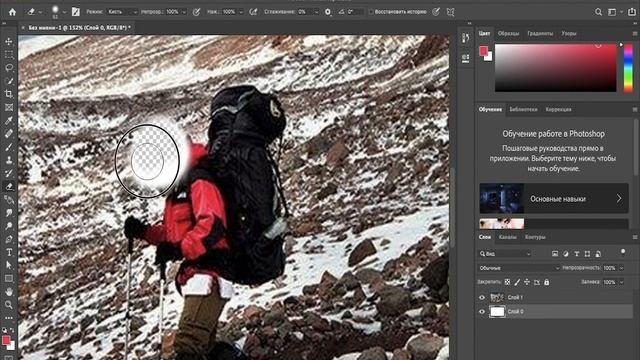Select the Dodge tool
640x360 pixels.
pyautogui.click(x=9, y=226)
